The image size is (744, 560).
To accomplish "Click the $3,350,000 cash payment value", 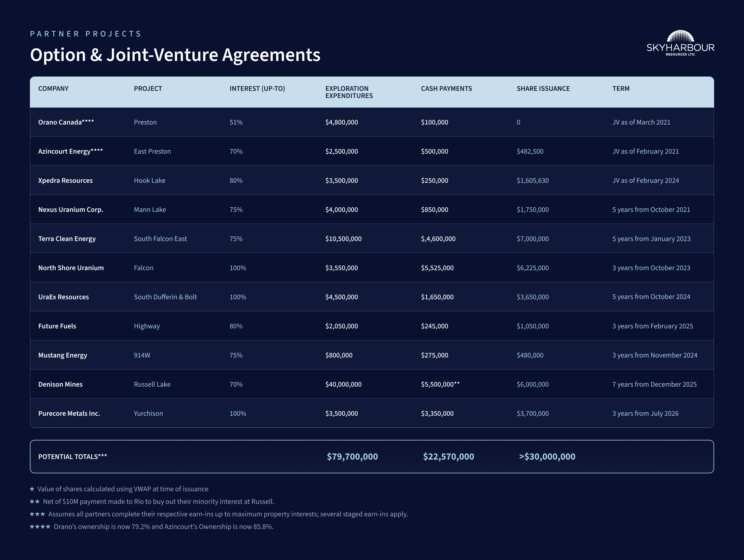I will pyautogui.click(x=437, y=413).
